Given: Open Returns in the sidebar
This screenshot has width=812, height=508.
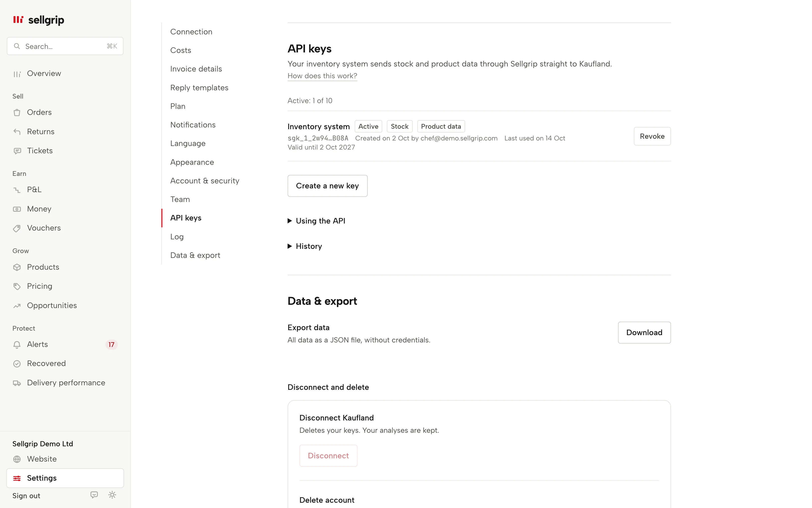Looking at the screenshot, I should (x=65, y=132).
